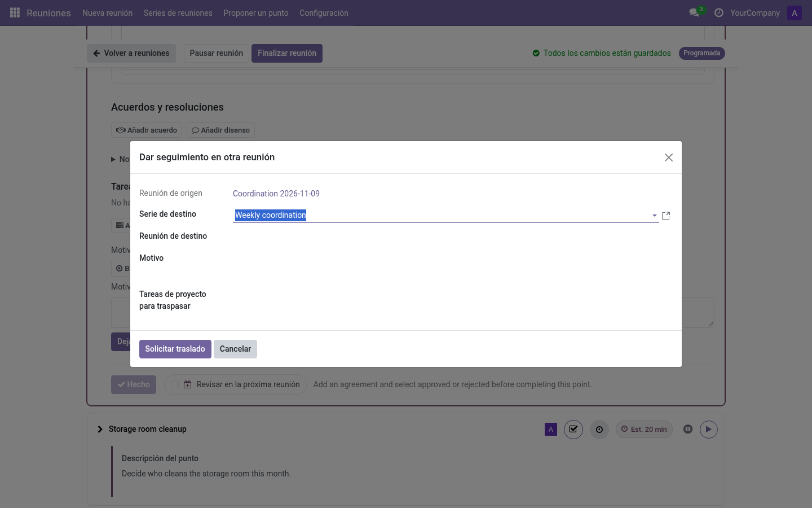Open the activities clock in navbar
Viewport: 812px width, 508px height.
click(x=719, y=12)
